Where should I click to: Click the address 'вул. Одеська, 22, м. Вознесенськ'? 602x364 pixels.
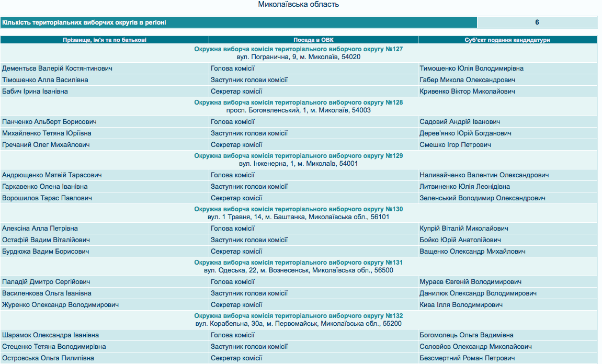coord(298,270)
